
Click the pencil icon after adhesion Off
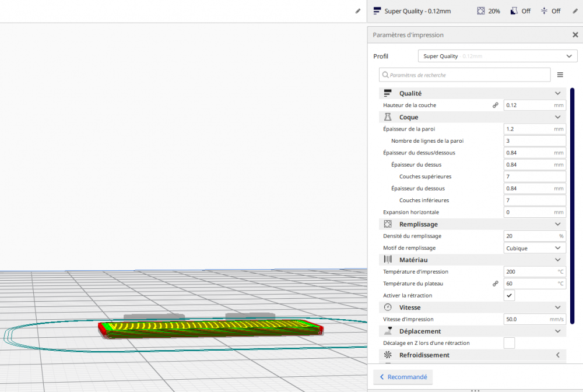click(575, 11)
